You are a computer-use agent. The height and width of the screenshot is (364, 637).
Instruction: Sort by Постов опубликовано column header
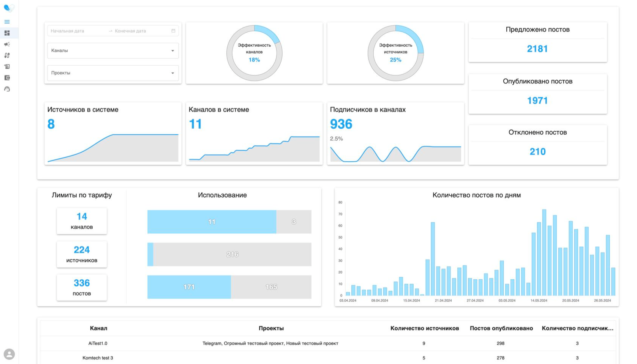pos(501,328)
